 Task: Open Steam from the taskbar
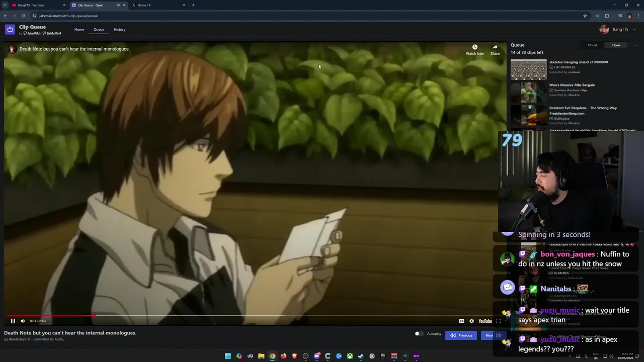pyautogui.click(x=361, y=356)
